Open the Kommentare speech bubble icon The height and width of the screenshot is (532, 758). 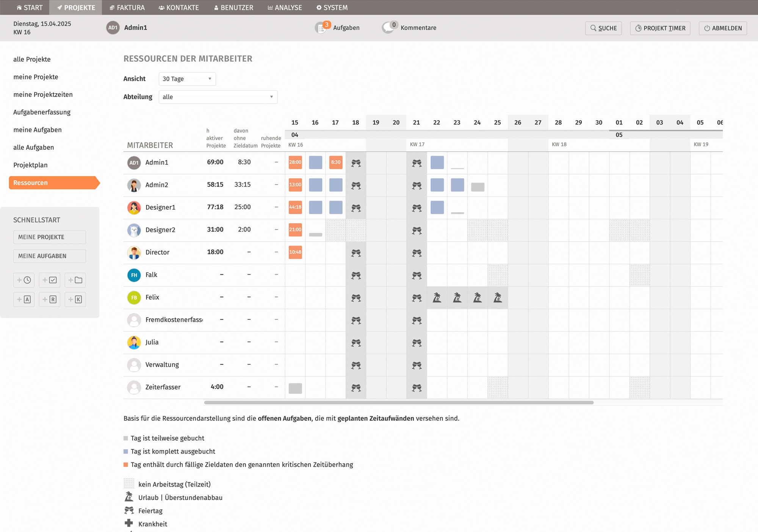[388, 28]
